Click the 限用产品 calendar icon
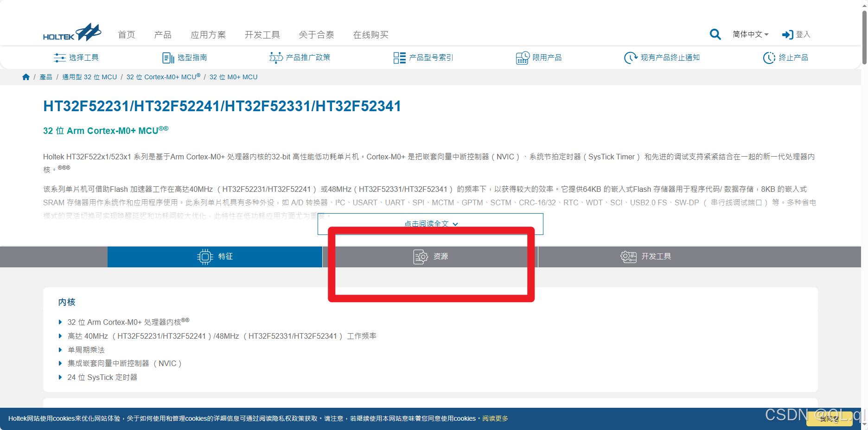Screen dimensions: 868x430 (523, 58)
